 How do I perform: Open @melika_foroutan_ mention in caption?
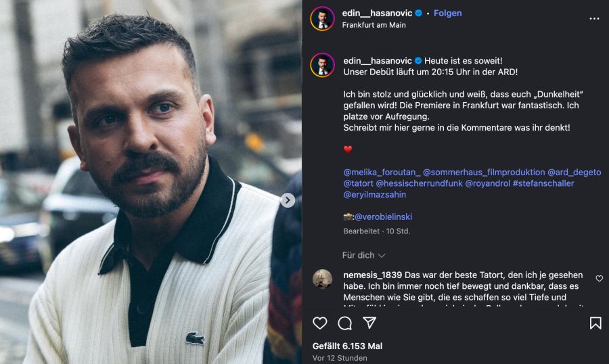382,173
